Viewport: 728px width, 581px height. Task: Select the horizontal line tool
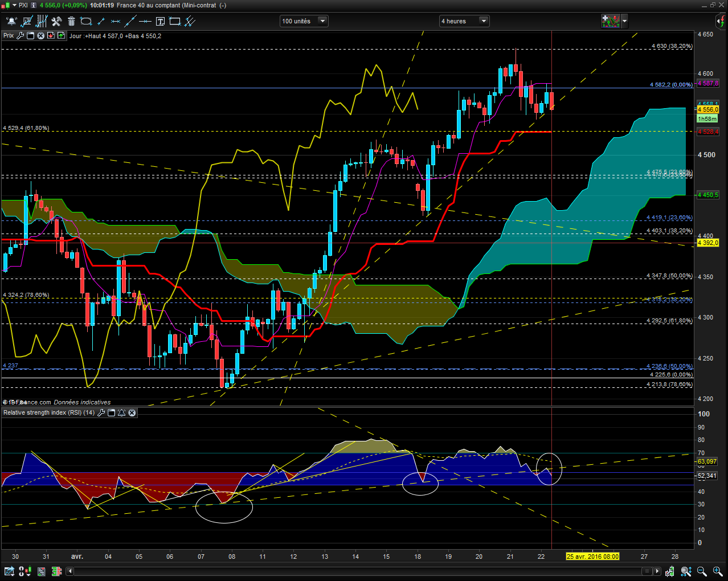coord(145,22)
